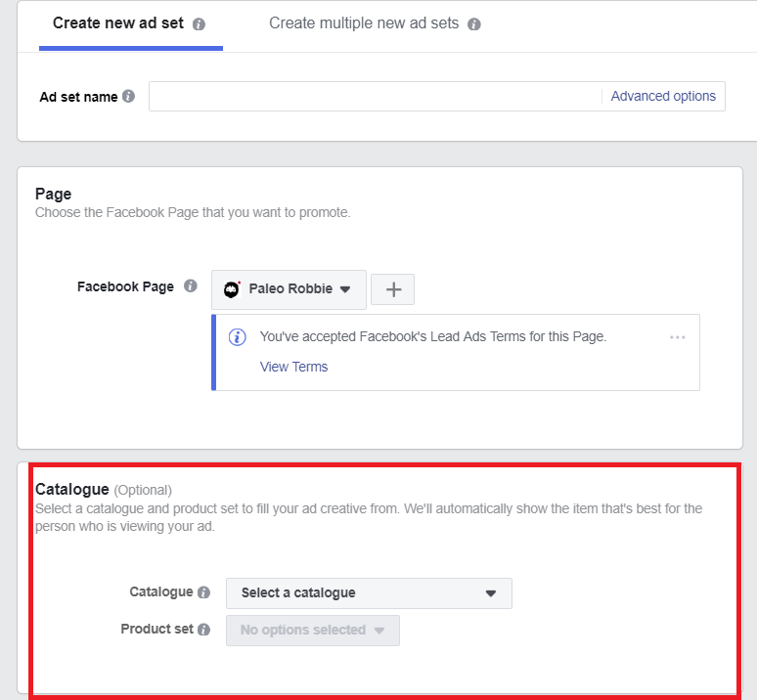
Task: Click info icon next to Facebook Page label
Action: 191,286
